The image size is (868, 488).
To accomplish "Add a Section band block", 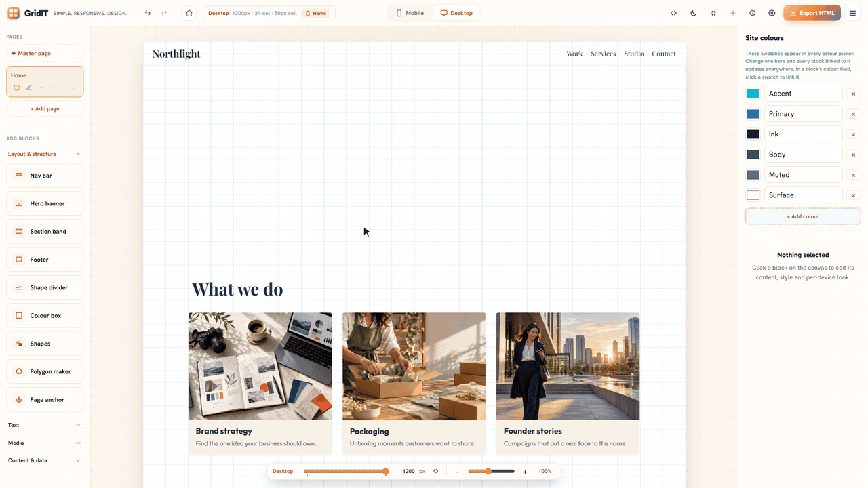I will click(x=45, y=231).
